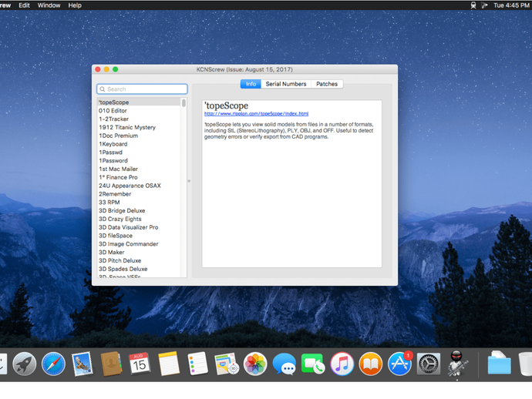The height and width of the screenshot is (399, 532).
Task: Select 3D fileSpace entry
Action: (139, 236)
